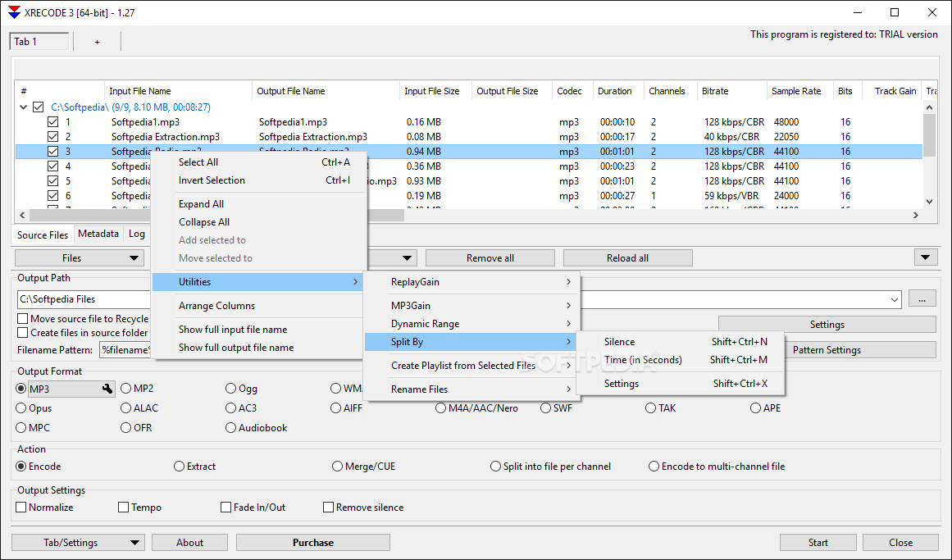Select the TAK output format
This screenshot has width=952, height=560.
[x=651, y=408]
